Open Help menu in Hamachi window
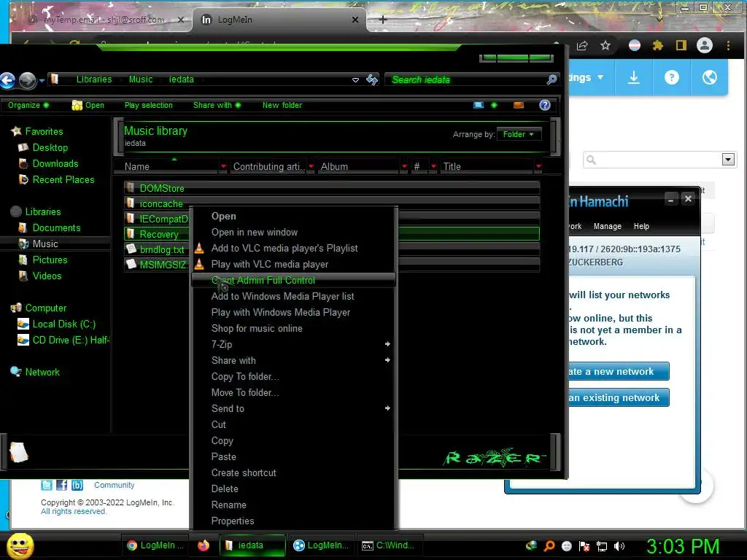 pos(641,226)
